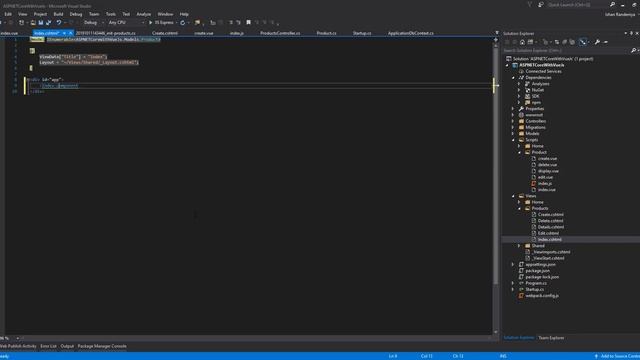This screenshot has width=640, height=360.
Task: Select package.json in Solution Explorer
Action: point(537,271)
